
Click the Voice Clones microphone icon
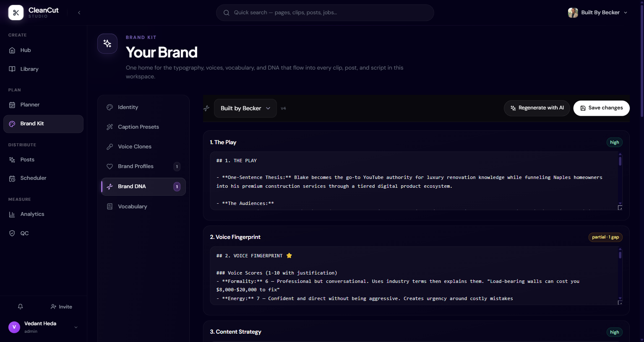pos(110,147)
